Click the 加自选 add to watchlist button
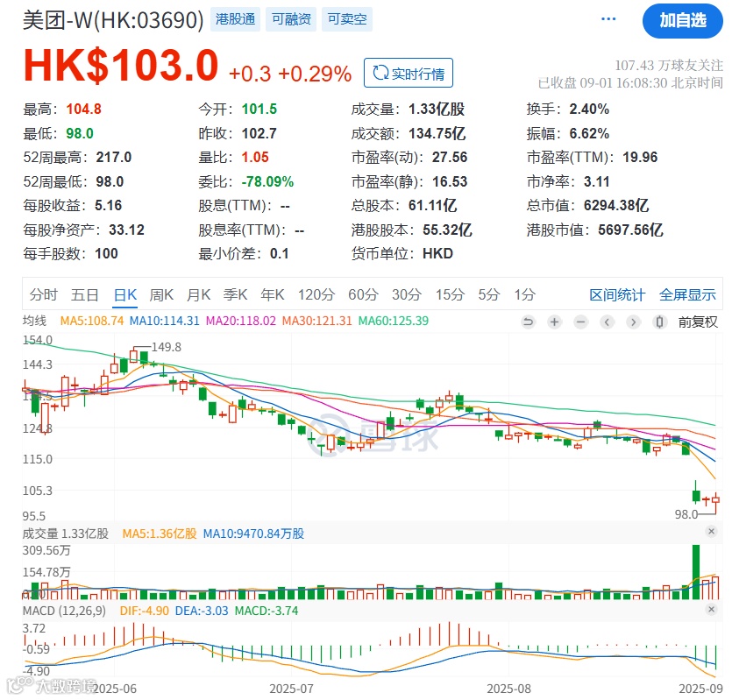732x700 pixels. [x=683, y=20]
